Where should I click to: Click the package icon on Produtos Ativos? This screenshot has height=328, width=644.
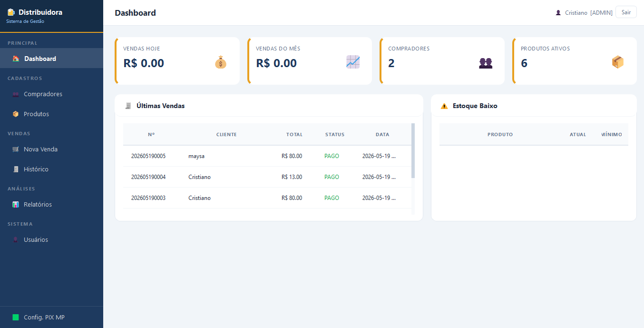618,62
